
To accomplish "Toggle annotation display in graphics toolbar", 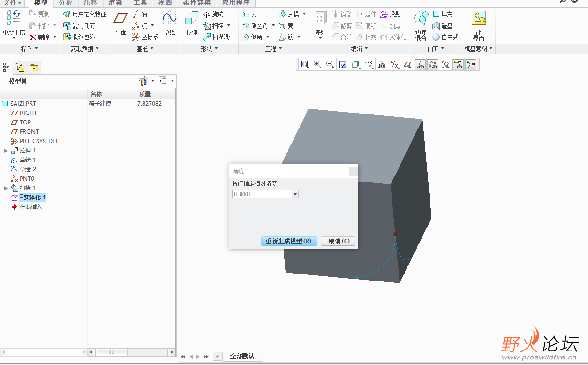I will (x=458, y=65).
